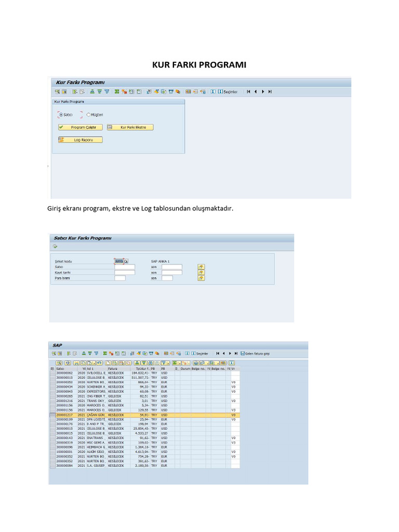Click the Satıcı input field

point(125,267)
